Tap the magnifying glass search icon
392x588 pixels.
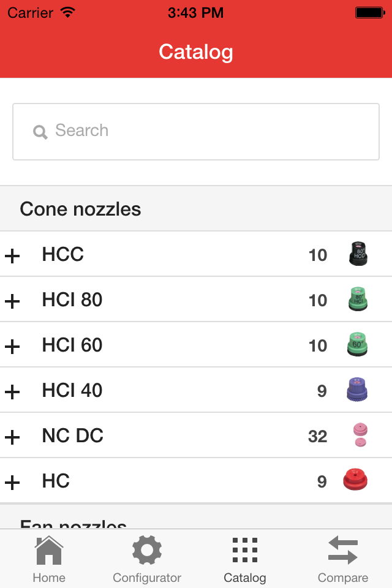tap(40, 132)
